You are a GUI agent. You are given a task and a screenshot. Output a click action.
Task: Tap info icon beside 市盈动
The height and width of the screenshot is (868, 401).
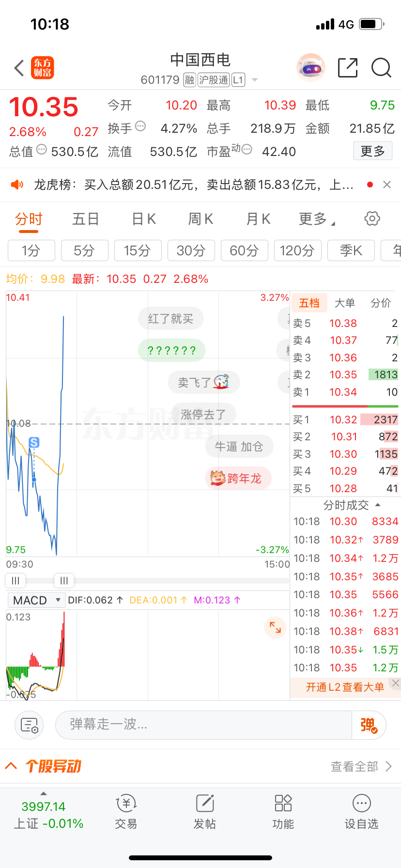(247, 149)
